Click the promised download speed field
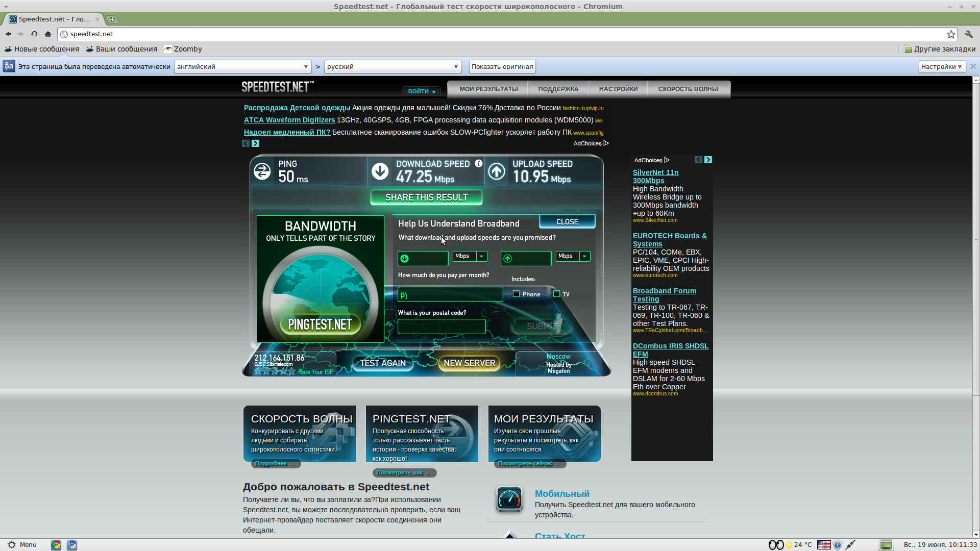Viewport: 980px width, 551px height. click(423, 259)
